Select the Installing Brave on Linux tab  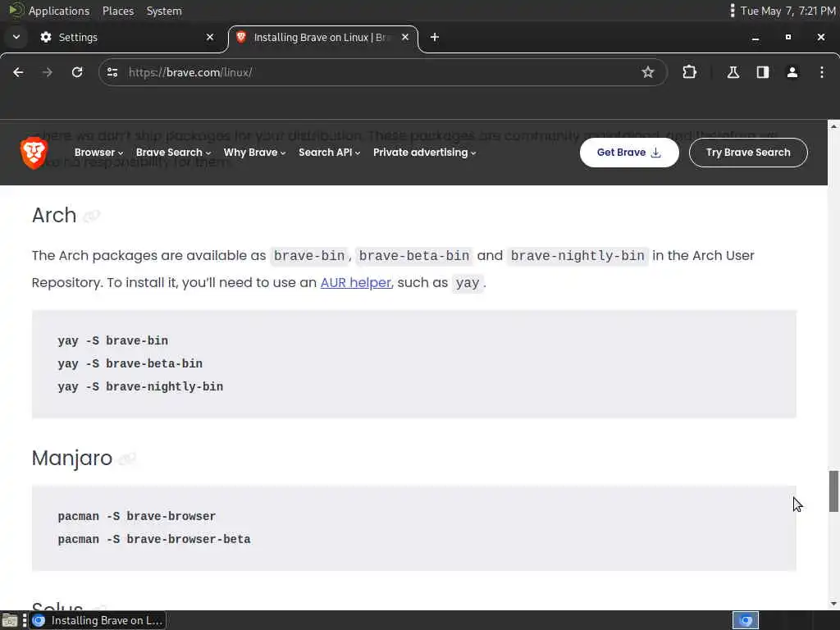click(323, 38)
